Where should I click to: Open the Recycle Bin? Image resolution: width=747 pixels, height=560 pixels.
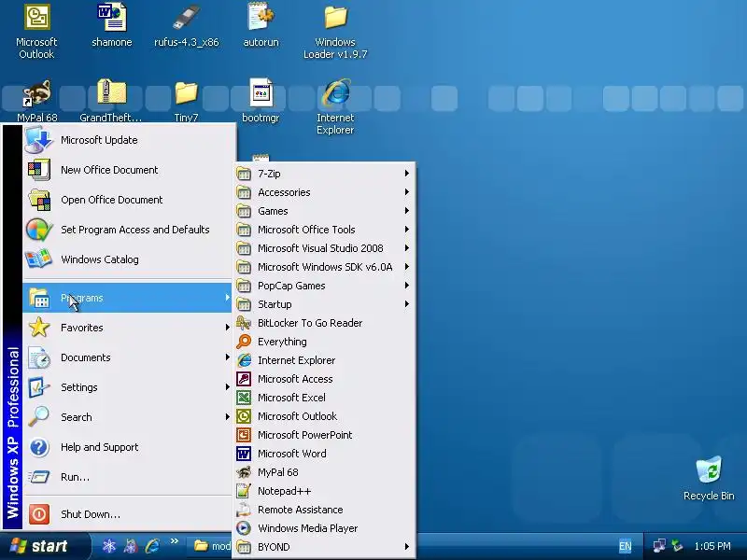click(x=709, y=478)
